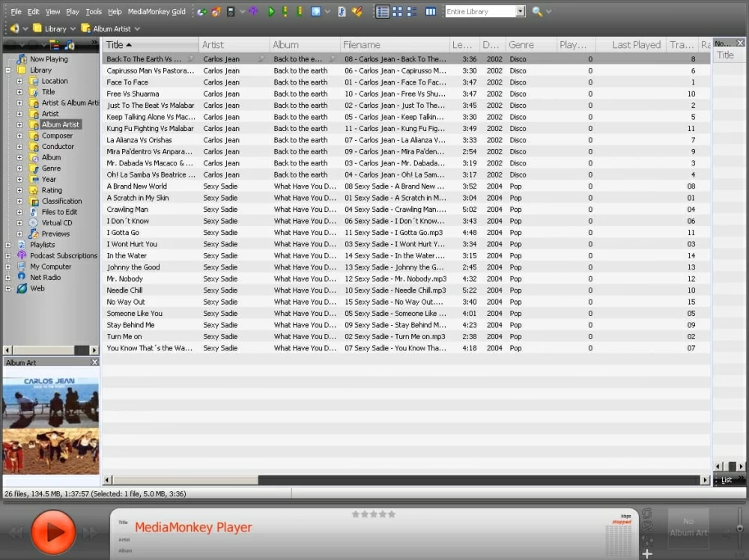749x560 pixels.
Task: Collapse the Library tree node
Action: click(x=8, y=70)
